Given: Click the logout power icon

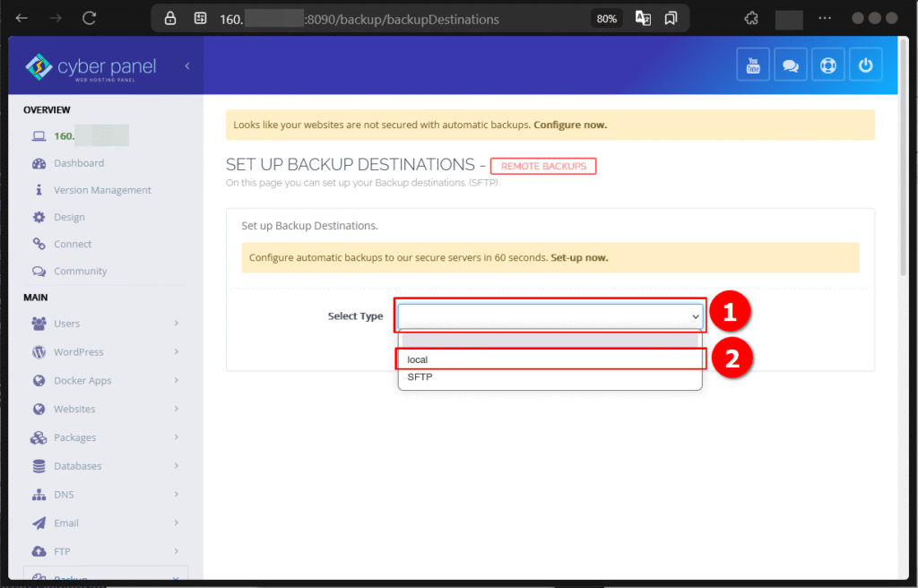Looking at the screenshot, I should tap(866, 65).
